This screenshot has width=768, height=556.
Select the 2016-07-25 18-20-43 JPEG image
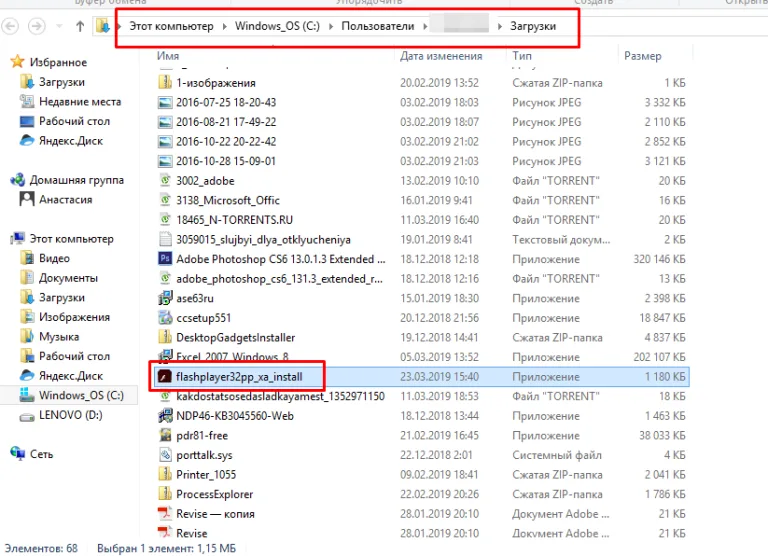[226, 102]
